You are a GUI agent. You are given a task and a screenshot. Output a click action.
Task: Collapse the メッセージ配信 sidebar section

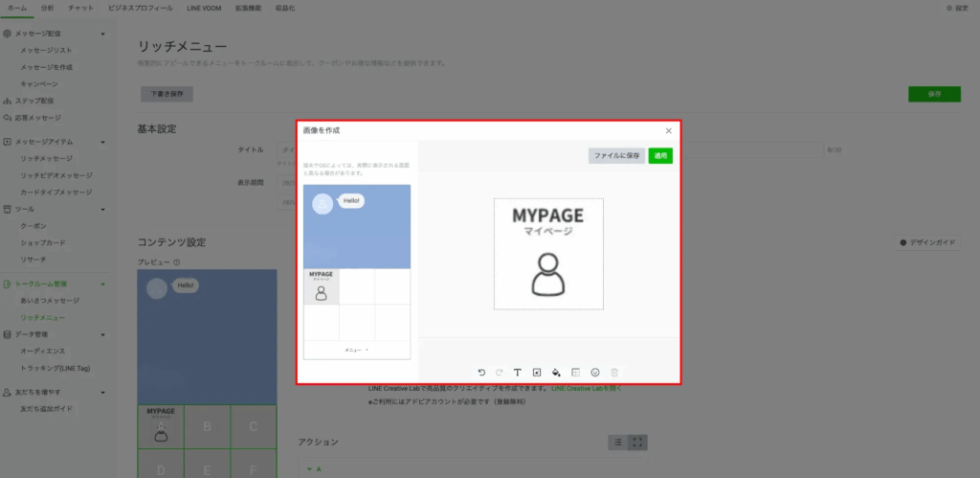point(102,34)
